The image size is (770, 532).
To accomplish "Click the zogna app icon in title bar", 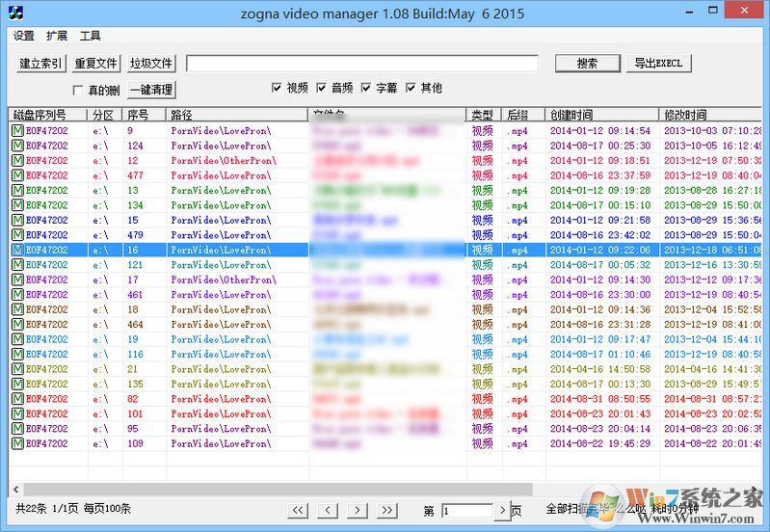I will tap(15, 13).
